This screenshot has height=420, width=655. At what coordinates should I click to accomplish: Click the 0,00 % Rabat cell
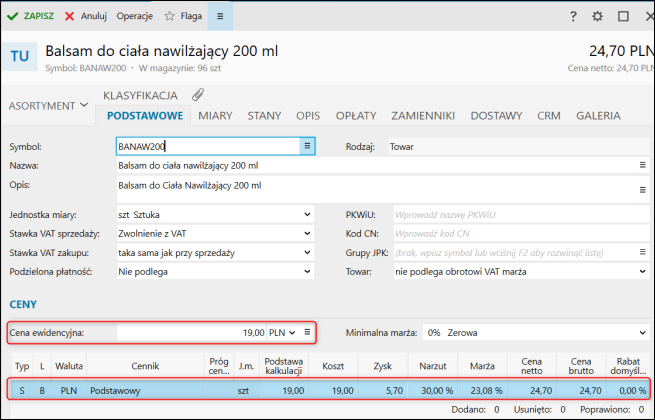point(628,391)
